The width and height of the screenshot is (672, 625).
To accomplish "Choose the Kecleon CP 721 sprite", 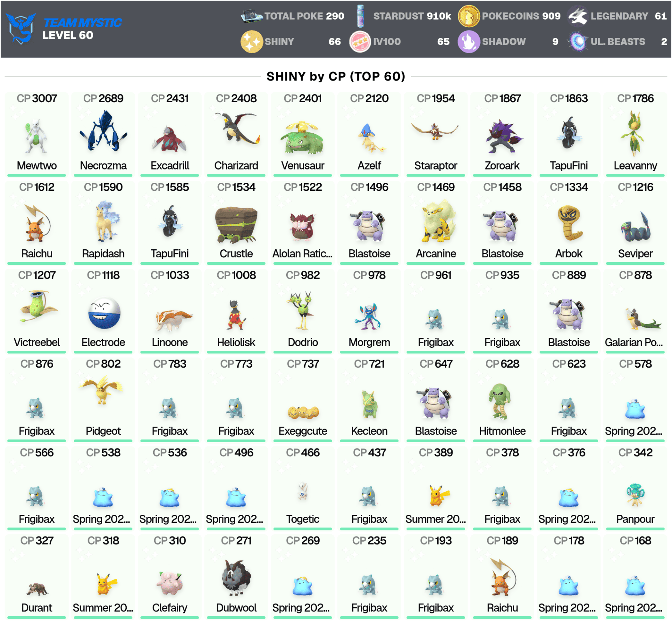I will pyautogui.click(x=369, y=405).
